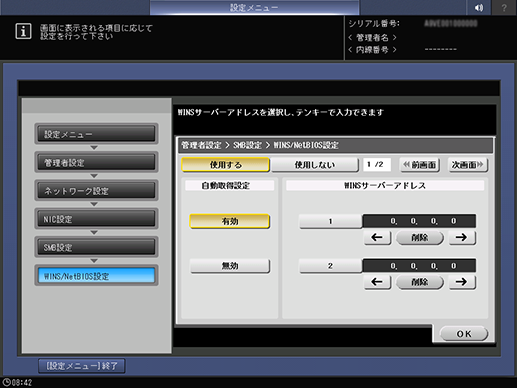The image size is (517, 388).
Task: Mute sound with the speaker icon
Action: pos(478,7)
